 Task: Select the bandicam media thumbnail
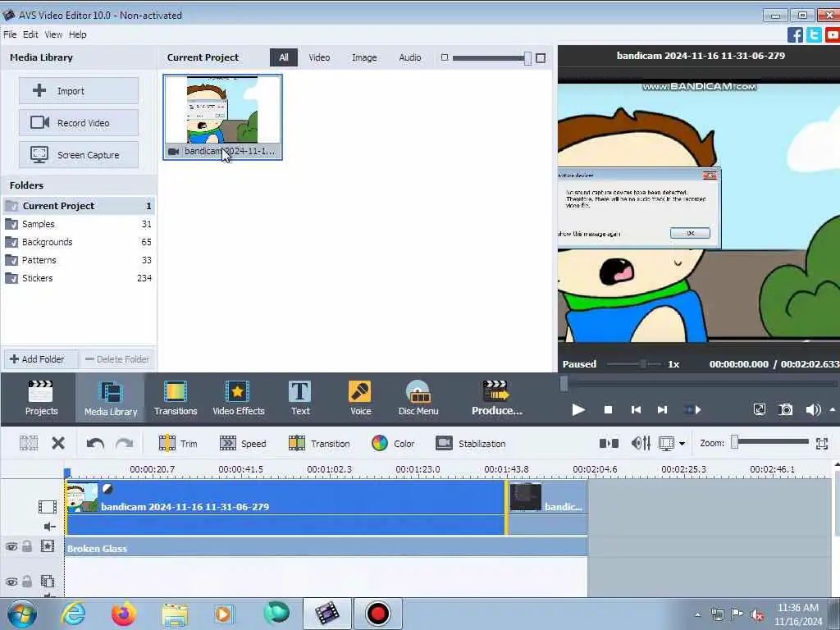222,117
